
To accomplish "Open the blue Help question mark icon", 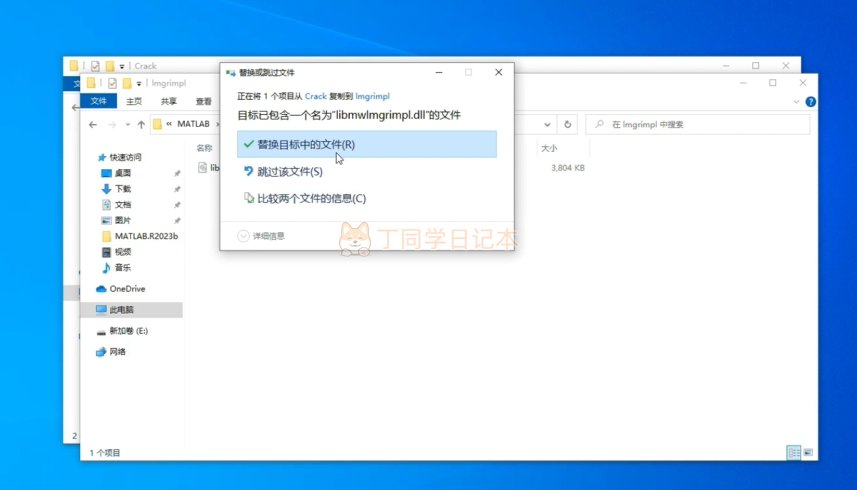I will tap(810, 102).
